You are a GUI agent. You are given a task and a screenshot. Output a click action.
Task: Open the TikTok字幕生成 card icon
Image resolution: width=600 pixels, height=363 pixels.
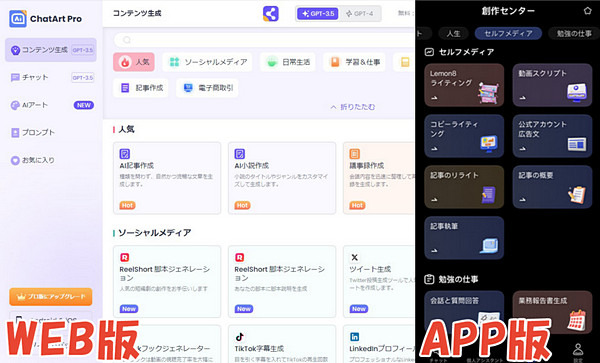click(x=240, y=337)
